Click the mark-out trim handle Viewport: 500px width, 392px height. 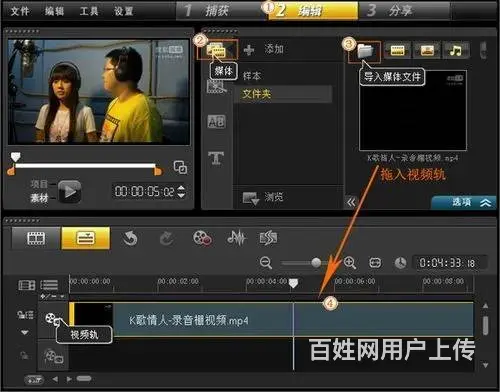click(x=158, y=171)
